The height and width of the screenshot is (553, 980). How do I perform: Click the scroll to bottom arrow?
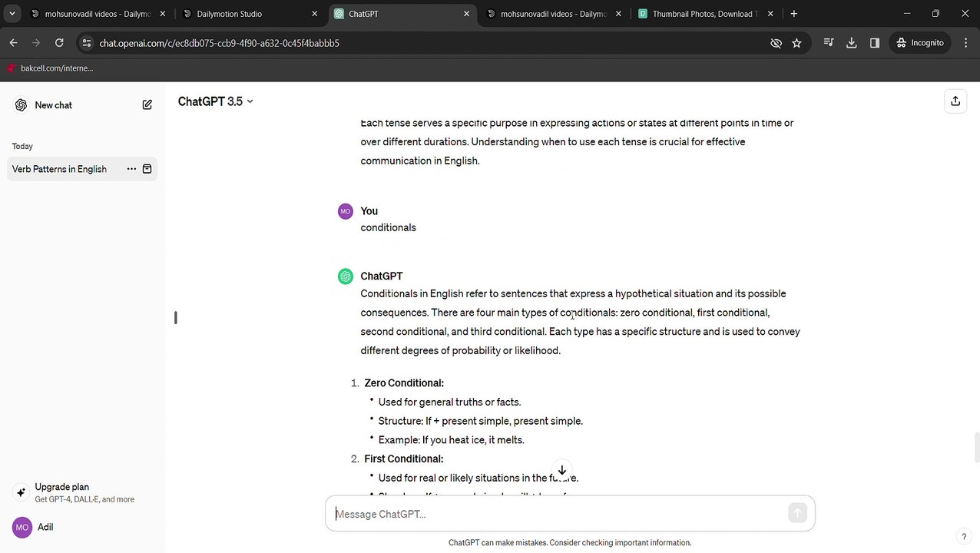click(562, 470)
